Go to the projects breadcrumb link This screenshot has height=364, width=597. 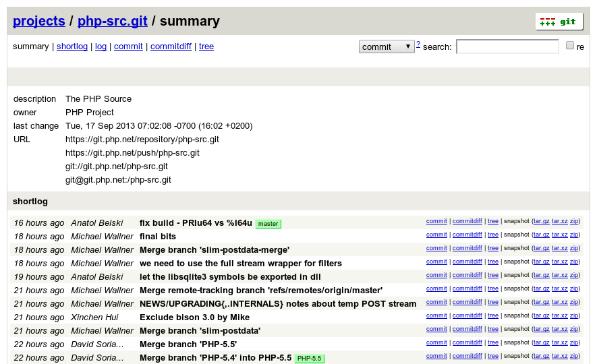[x=39, y=21]
